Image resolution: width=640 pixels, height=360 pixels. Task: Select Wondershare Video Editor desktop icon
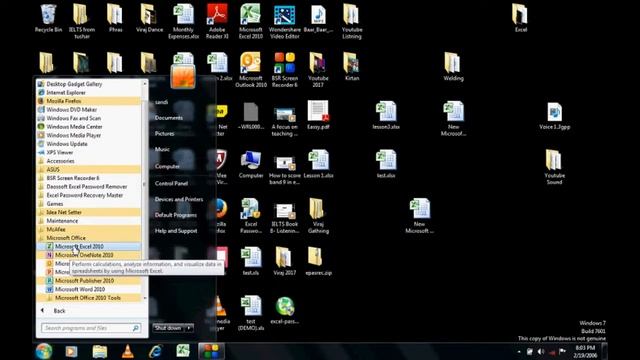click(x=284, y=21)
